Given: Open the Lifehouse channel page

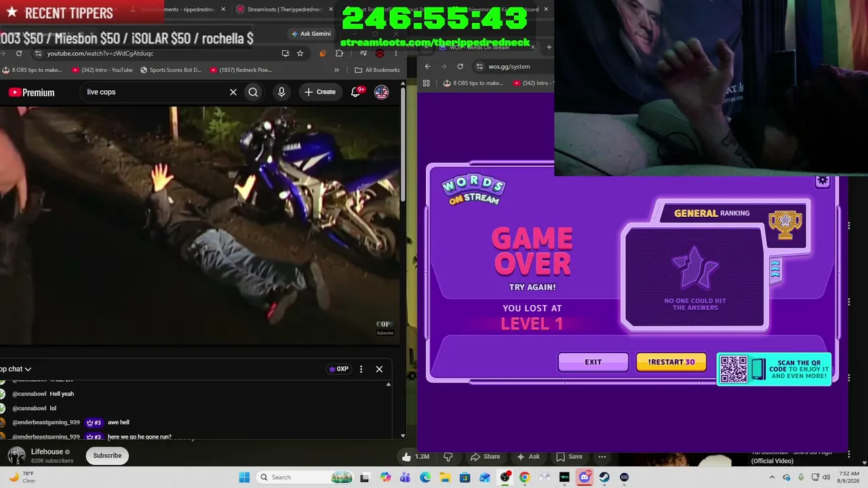Looking at the screenshot, I should (47, 451).
